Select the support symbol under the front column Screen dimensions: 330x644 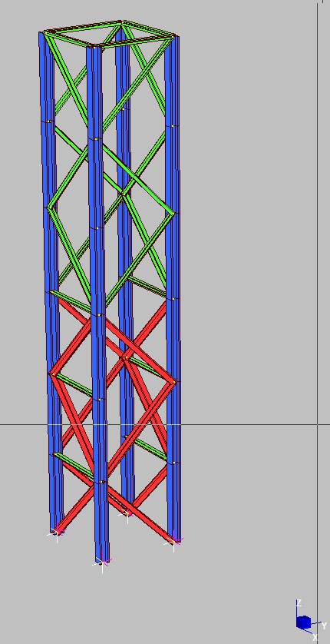click(102, 563)
